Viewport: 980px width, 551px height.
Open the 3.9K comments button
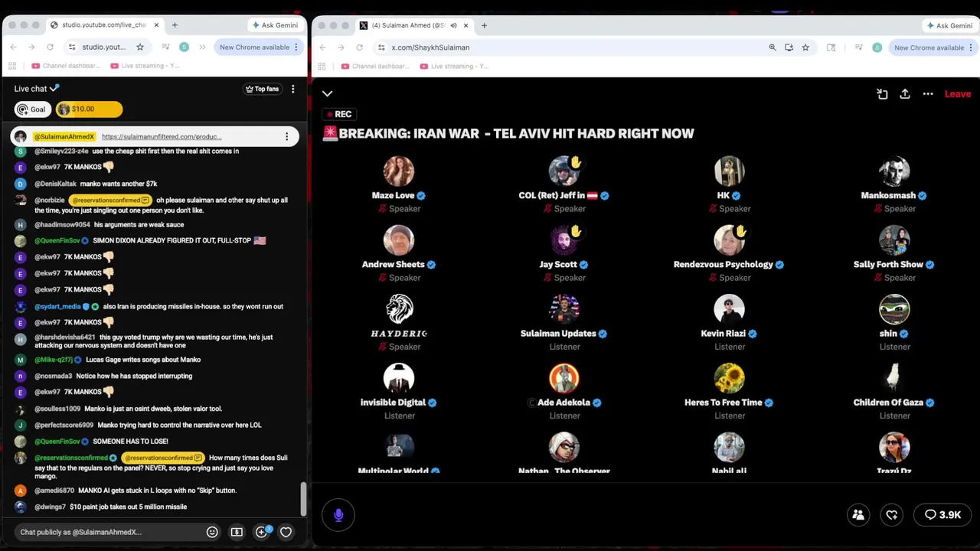[x=942, y=515]
